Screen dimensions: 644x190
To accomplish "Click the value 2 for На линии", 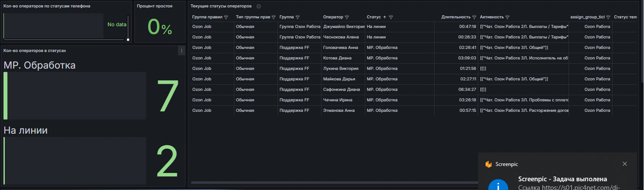I will [168, 161].
